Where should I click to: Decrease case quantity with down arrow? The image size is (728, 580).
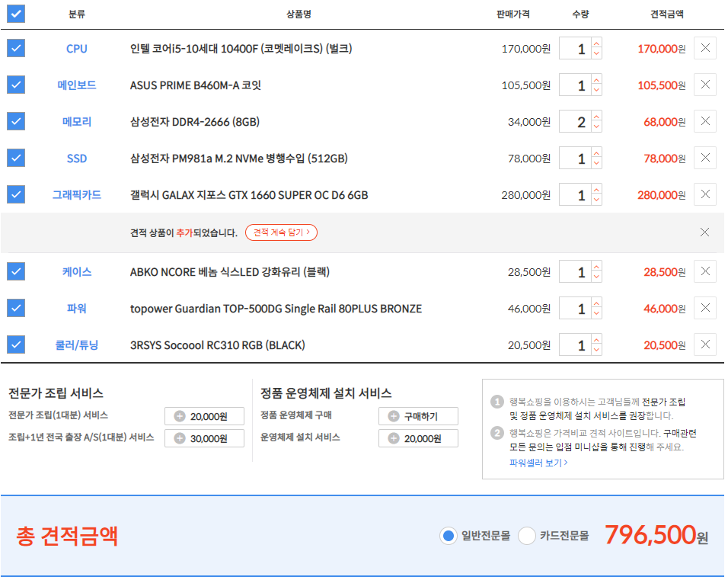tap(596, 277)
